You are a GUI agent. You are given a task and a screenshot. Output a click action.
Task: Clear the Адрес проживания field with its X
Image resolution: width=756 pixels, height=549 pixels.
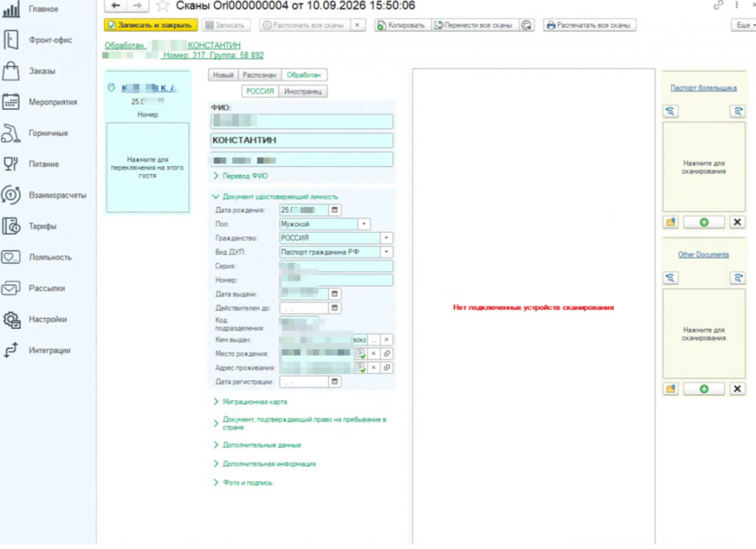pos(374,367)
